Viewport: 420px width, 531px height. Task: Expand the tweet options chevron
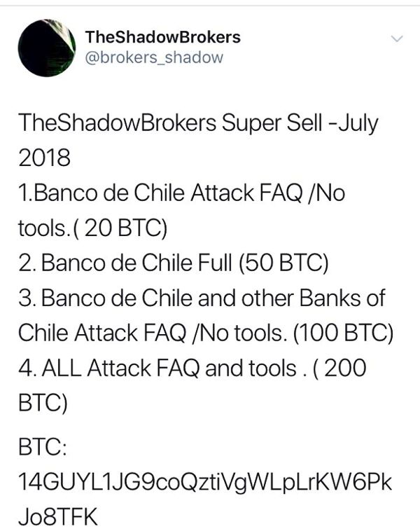(x=397, y=39)
